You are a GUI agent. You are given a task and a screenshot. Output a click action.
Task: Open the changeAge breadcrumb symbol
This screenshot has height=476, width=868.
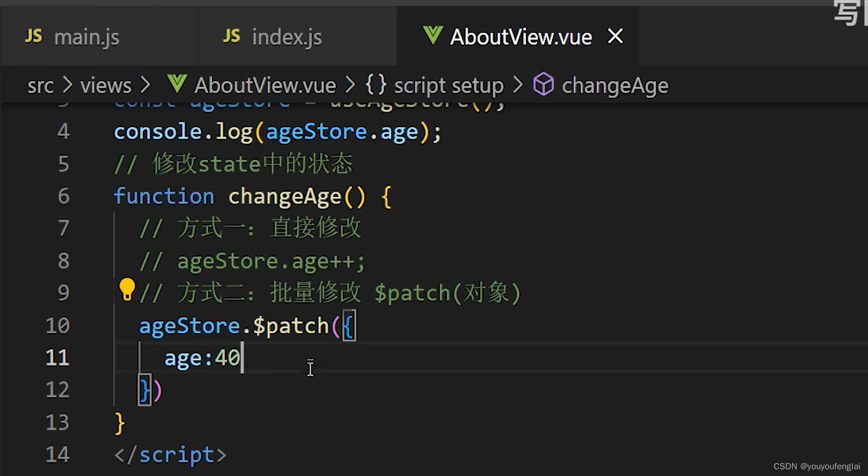[615, 86]
